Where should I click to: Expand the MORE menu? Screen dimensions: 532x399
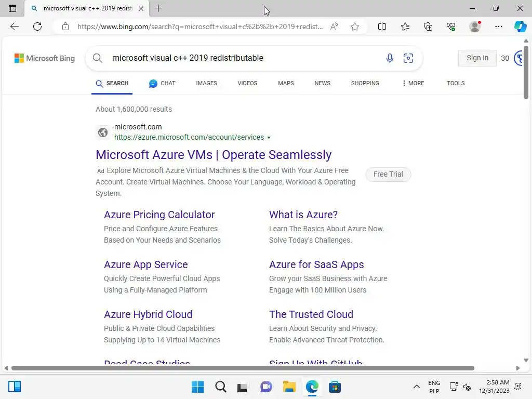[x=413, y=83]
